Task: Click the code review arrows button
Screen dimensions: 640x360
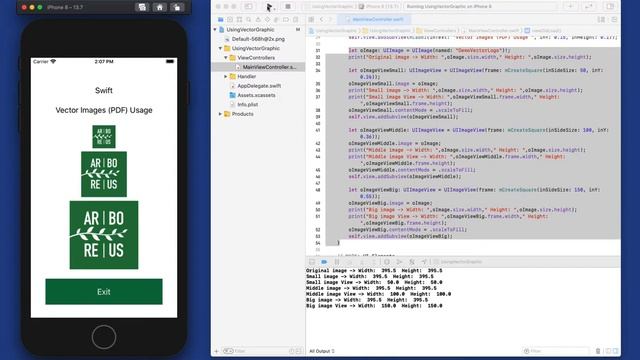Action: point(589,7)
